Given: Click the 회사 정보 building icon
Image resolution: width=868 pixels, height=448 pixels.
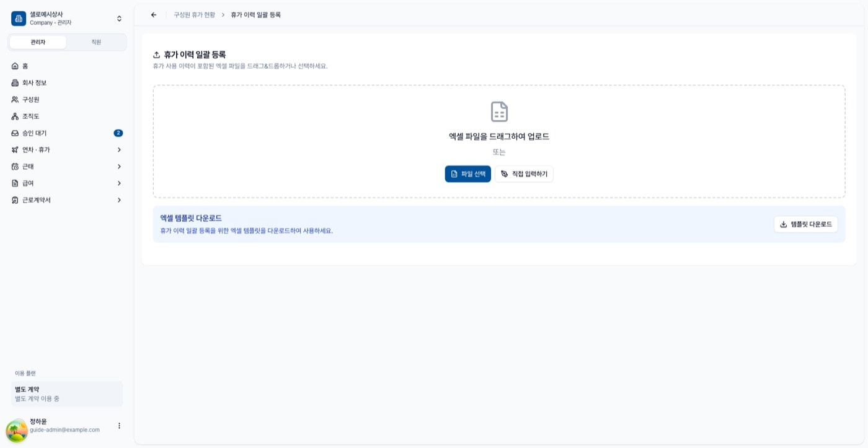Looking at the screenshot, I should pos(15,82).
